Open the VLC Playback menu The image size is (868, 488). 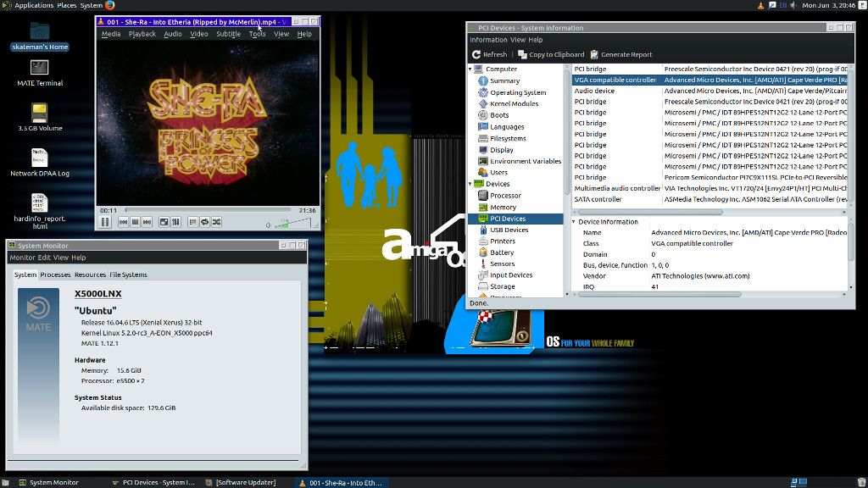pyautogui.click(x=142, y=34)
